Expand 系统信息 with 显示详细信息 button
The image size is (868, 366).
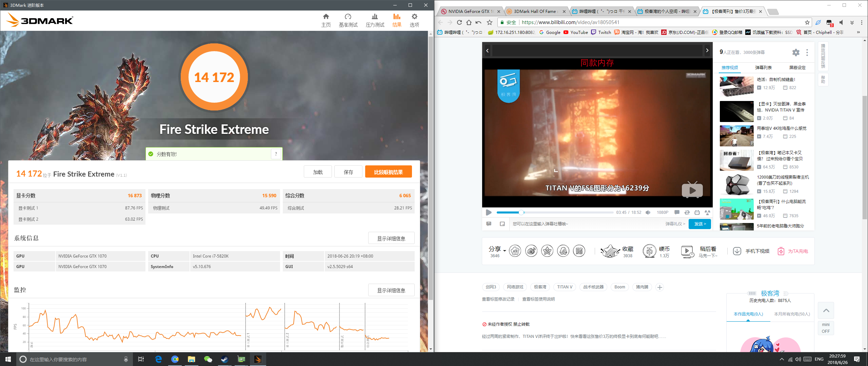click(391, 238)
